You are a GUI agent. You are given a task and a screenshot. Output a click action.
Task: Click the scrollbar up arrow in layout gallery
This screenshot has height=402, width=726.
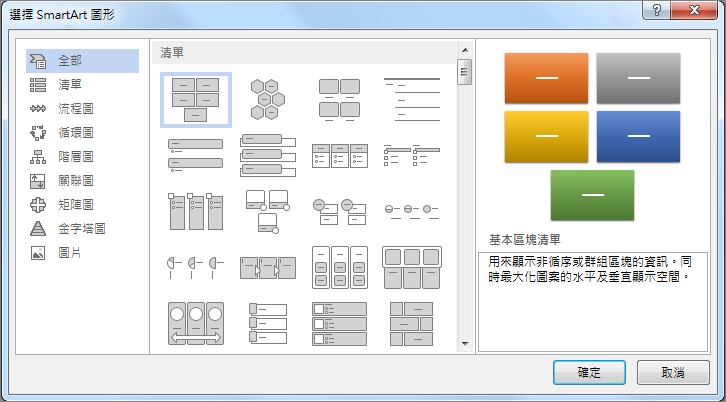[465, 50]
